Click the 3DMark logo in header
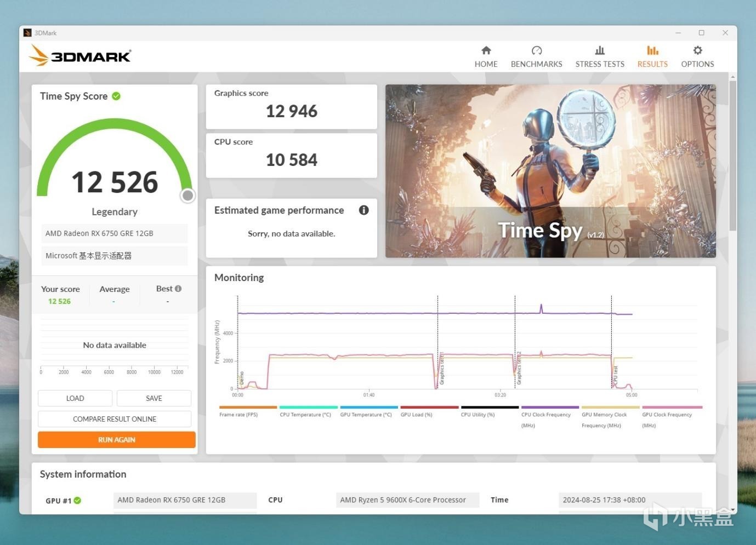 pyautogui.click(x=80, y=55)
